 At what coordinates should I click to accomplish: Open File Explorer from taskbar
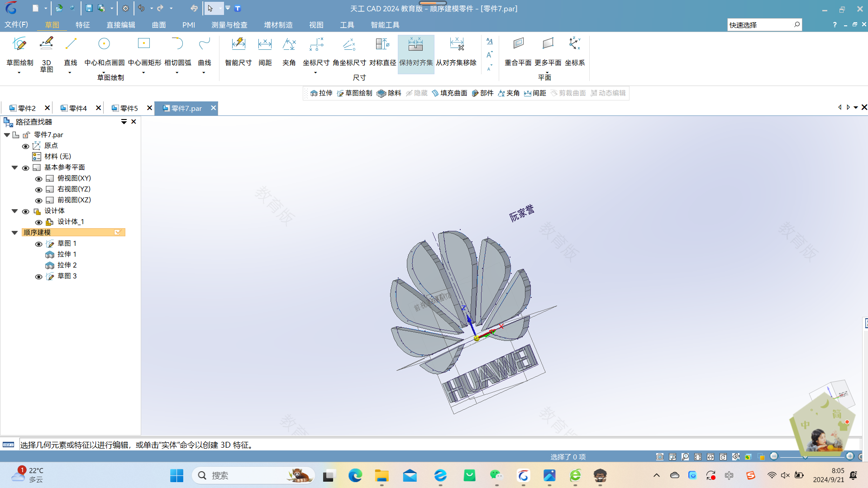[382, 475]
